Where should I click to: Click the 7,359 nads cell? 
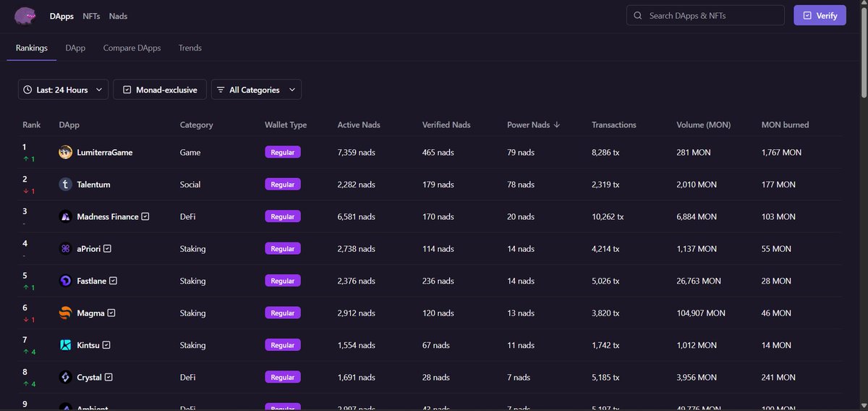356,153
